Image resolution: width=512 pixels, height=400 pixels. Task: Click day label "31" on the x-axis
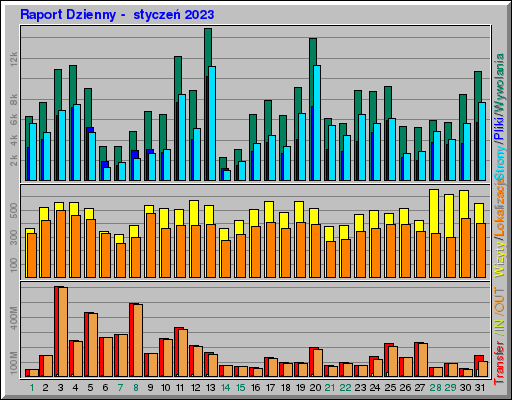click(480, 388)
